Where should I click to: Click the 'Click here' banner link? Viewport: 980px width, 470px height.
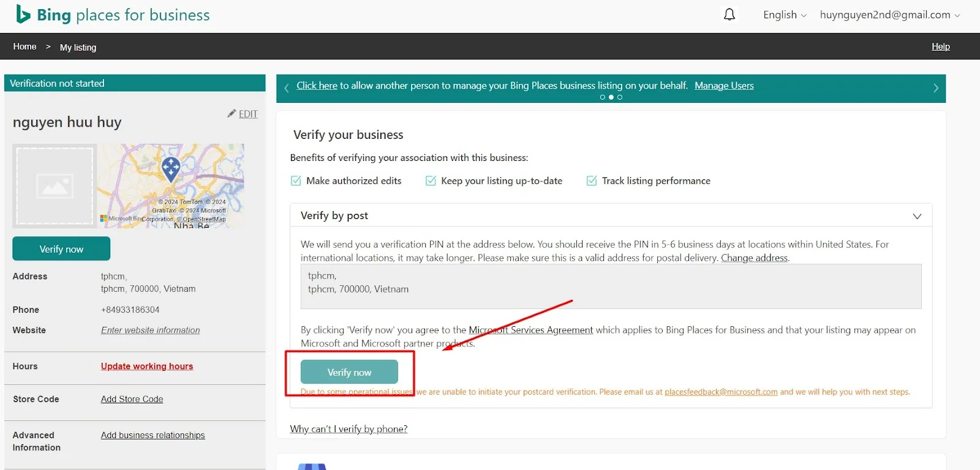tap(317, 86)
